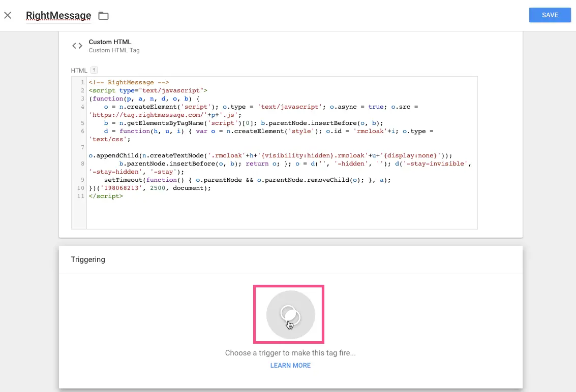Save the tag with the SAVE button
The height and width of the screenshot is (392, 576).
coord(550,15)
